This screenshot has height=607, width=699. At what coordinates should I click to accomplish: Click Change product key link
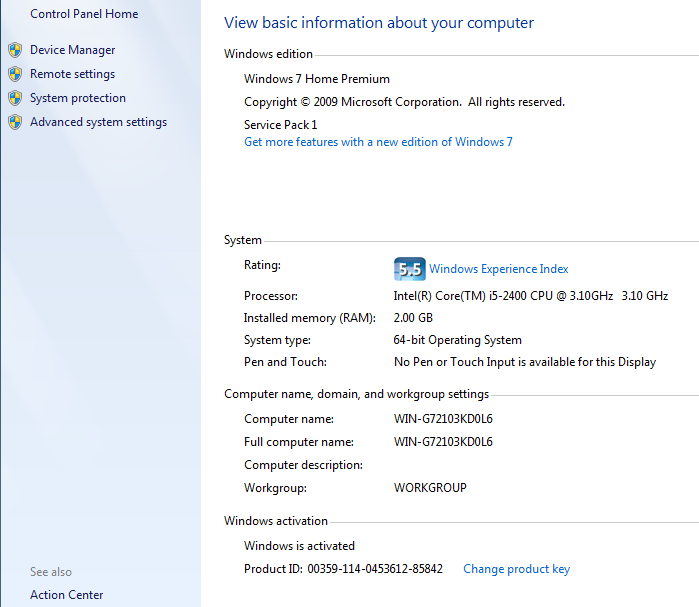click(x=517, y=569)
